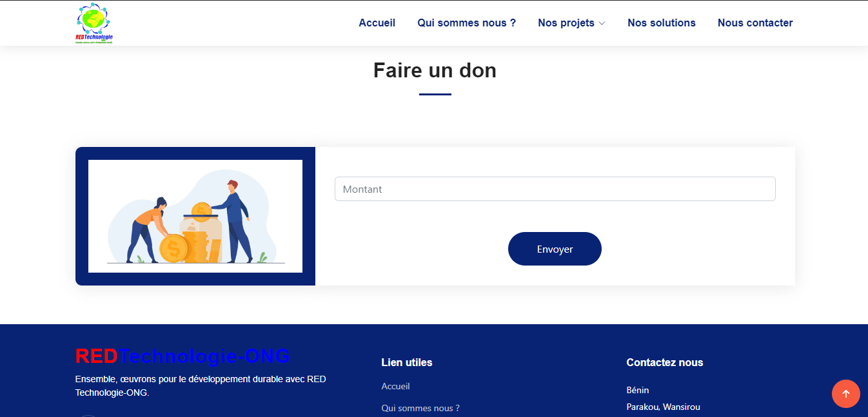Click the donation coin jar illustration
The image size is (868, 417).
(x=195, y=217)
